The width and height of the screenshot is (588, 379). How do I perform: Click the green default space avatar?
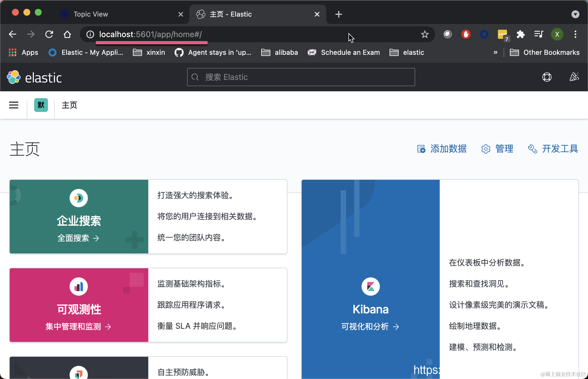click(41, 105)
